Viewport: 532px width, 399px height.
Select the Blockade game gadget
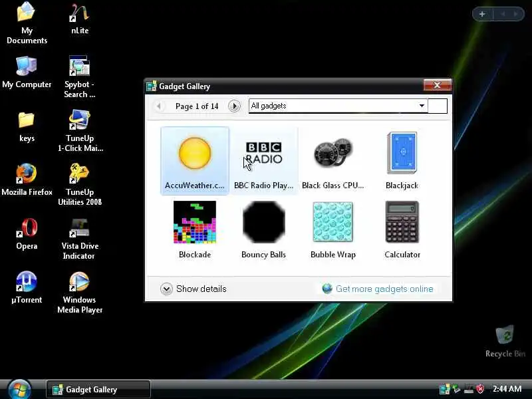(x=195, y=229)
